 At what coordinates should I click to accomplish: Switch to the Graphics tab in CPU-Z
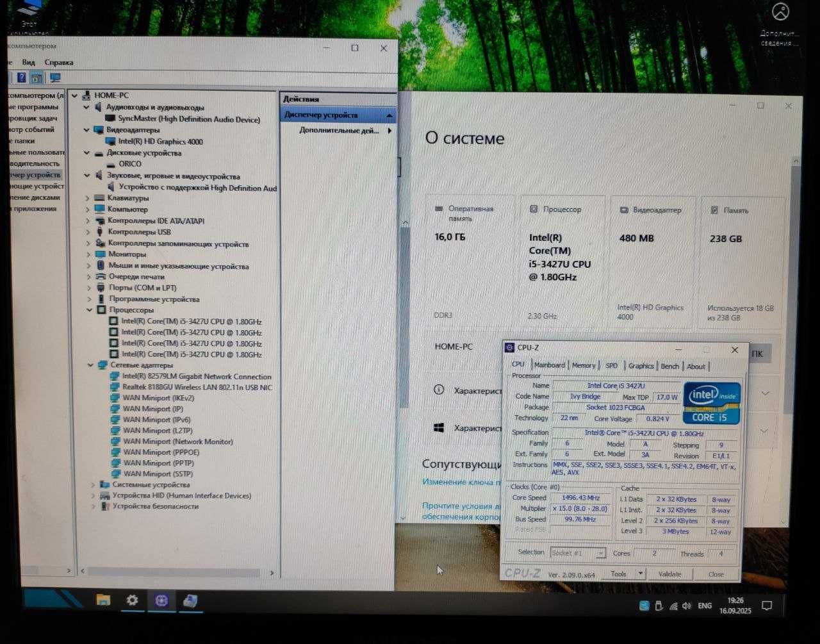pyautogui.click(x=641, y=366)
